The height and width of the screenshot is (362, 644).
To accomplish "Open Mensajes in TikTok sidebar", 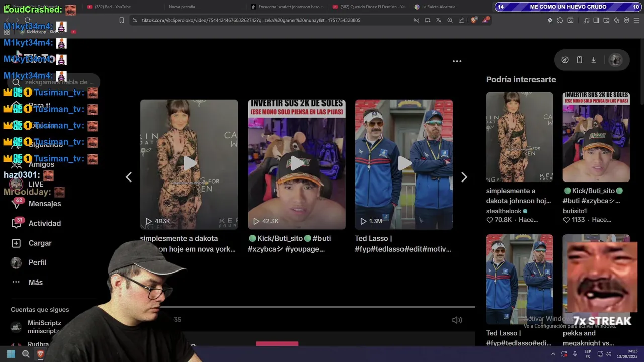I will 45,204.
